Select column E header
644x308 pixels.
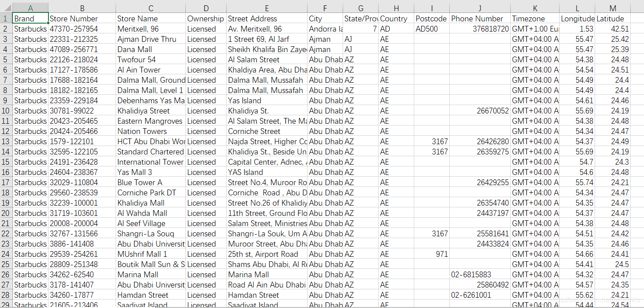(x=267, y=8)
